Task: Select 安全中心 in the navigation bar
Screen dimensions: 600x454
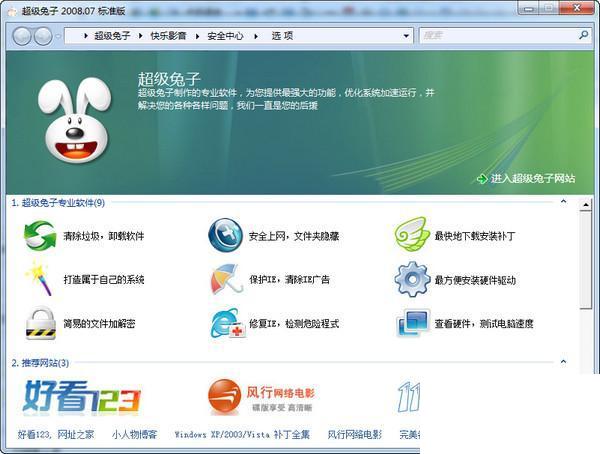Action: [x=225, y=36]
